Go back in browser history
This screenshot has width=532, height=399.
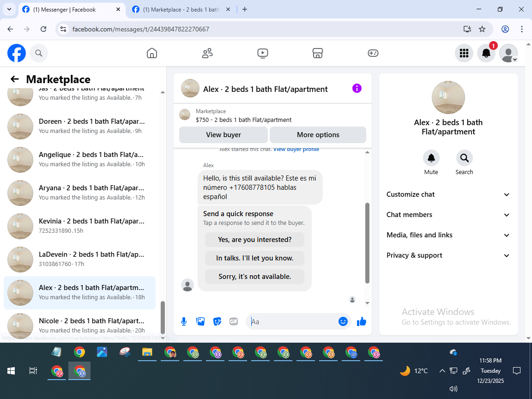coord(10,29)
